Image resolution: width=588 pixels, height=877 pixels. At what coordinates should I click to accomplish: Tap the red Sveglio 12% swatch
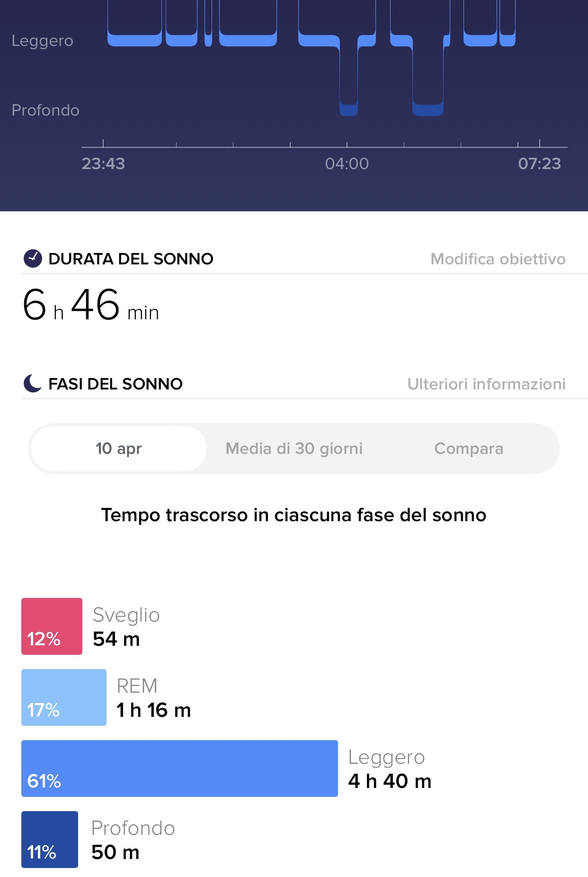[52, 626]
